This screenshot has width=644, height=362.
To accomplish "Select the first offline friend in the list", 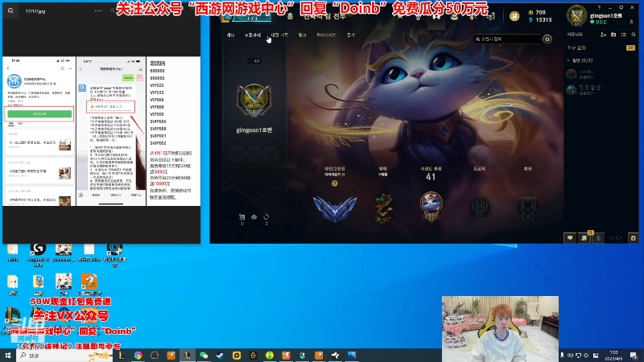I will [601, 74].
